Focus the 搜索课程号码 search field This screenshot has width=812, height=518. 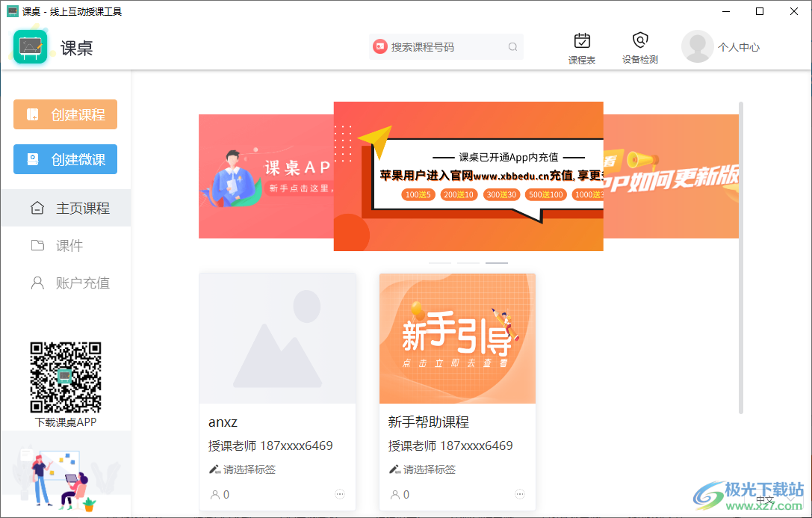coord(447,46)
